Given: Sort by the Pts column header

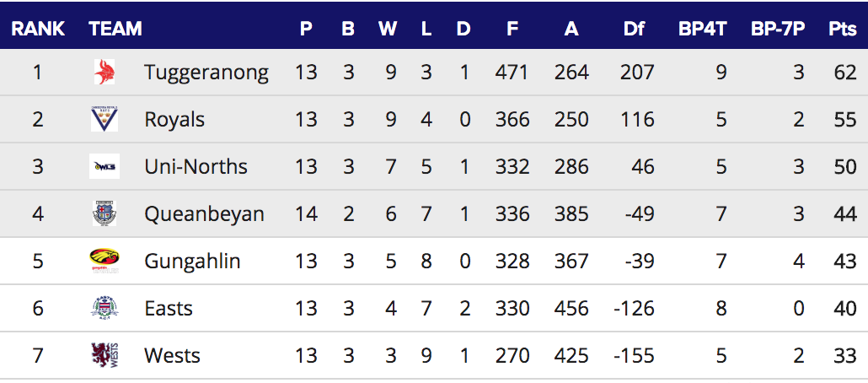Looking at the screenshot, I should [842, 30].
